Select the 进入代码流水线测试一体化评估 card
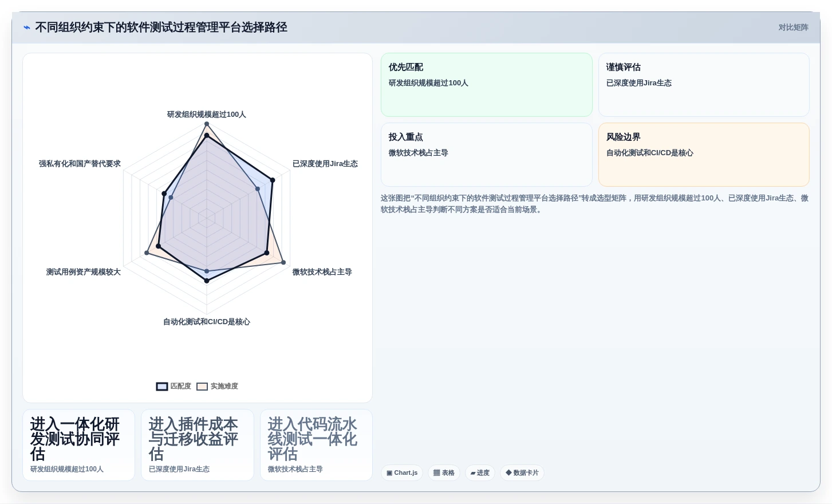Viewport: 832px width, 504px height. [316, 445]
